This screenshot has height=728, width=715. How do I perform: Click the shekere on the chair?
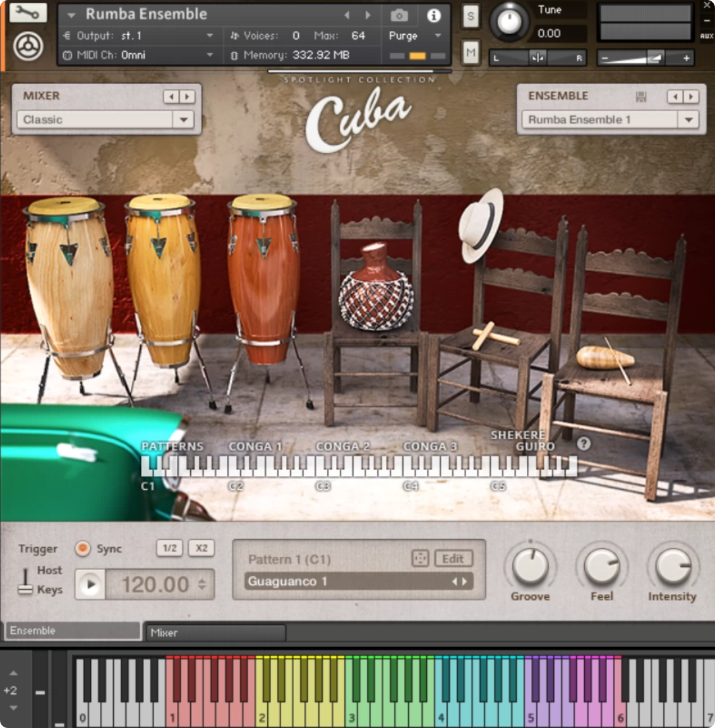(x=376, y=288)
